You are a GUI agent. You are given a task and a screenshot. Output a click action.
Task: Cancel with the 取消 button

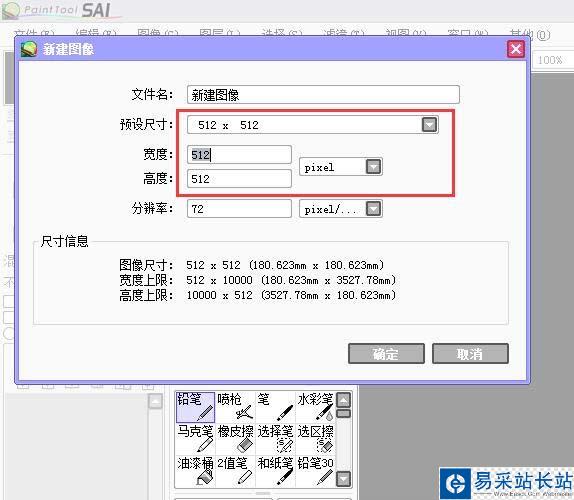[x=470, y=354]
